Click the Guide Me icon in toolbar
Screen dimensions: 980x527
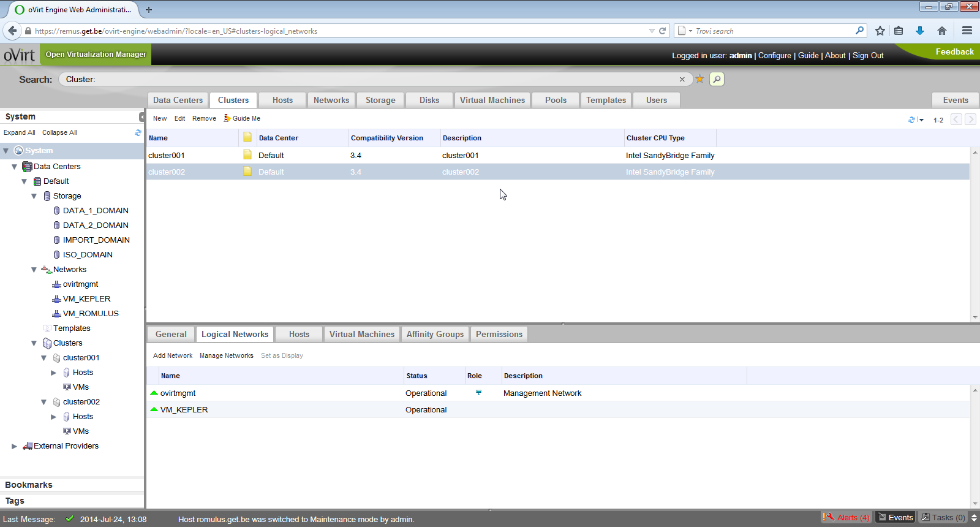(227, 118)
